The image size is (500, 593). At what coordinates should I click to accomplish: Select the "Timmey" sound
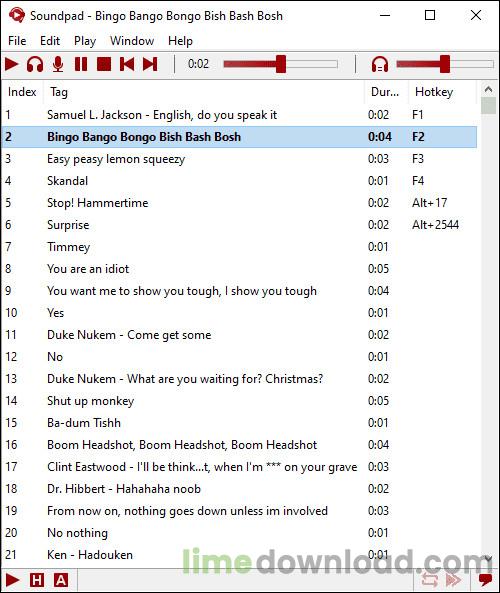(239, 247)
